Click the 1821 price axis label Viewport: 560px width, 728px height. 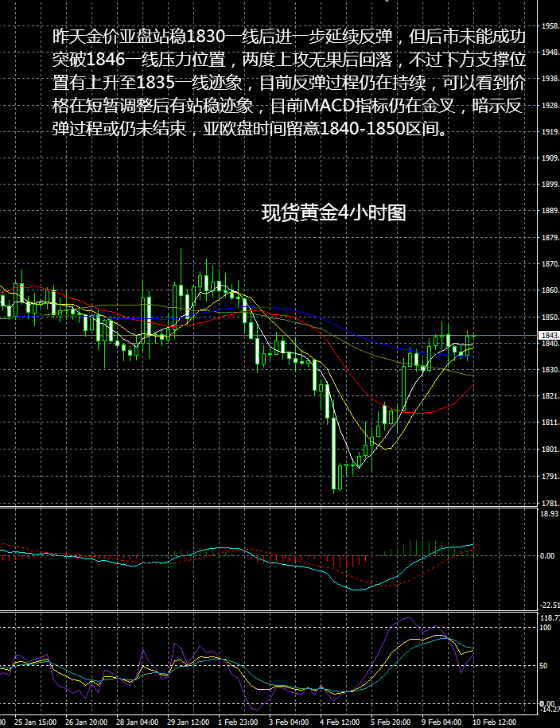[x=550, y=396]
